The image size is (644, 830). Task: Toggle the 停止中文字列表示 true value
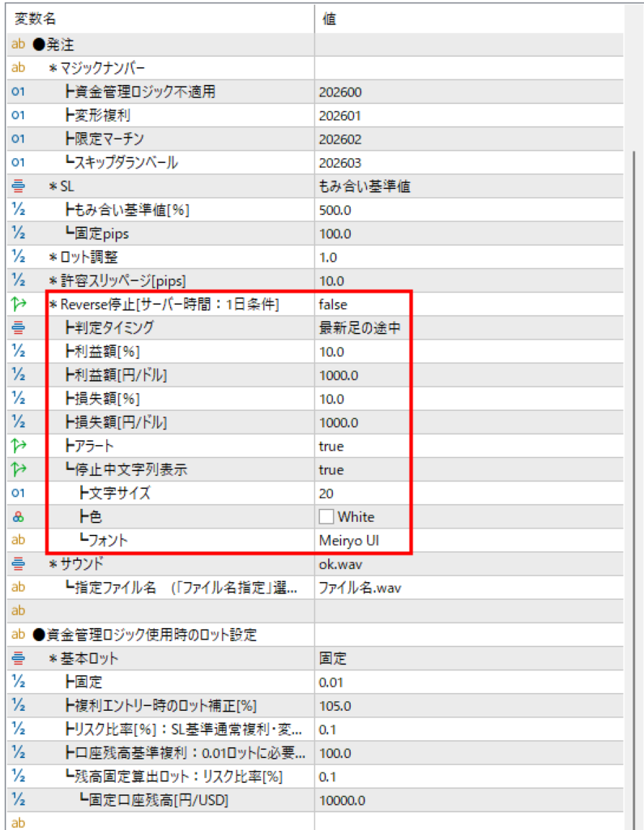331,469
